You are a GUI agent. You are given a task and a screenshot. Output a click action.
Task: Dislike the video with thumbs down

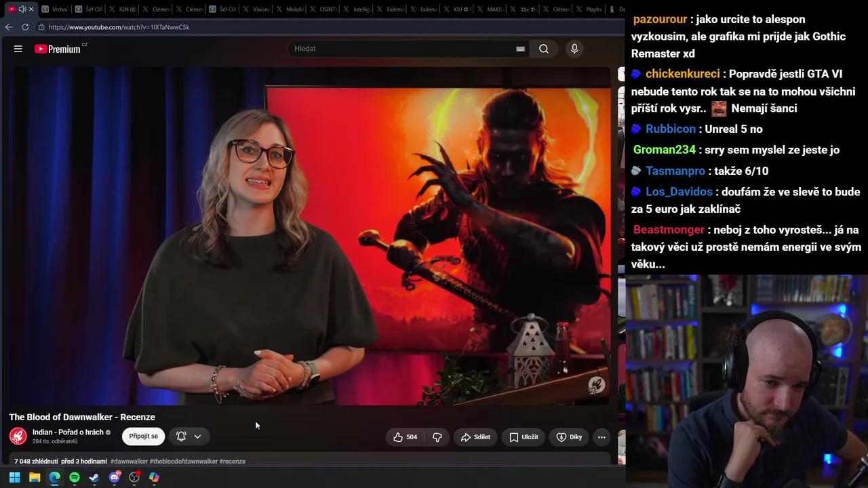tap(437, 437)
